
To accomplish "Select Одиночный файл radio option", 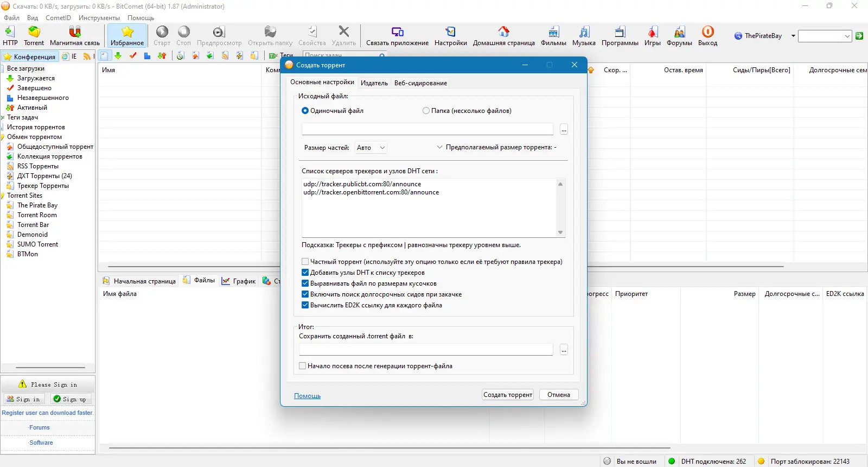I will [305, 111].
